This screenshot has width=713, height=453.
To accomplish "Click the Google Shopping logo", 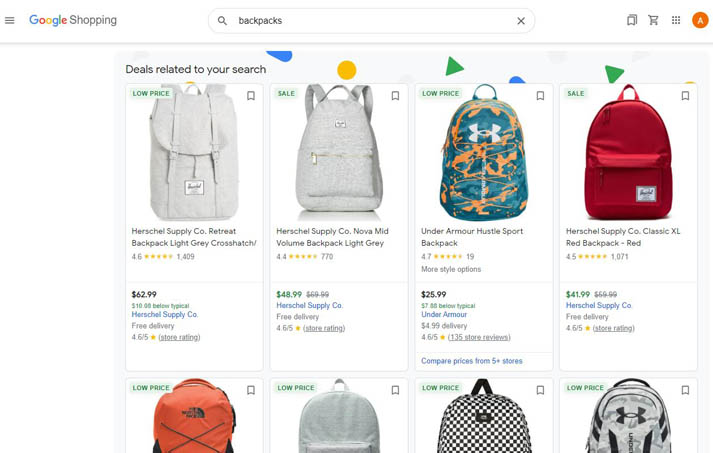I will (x=73, y=20).
